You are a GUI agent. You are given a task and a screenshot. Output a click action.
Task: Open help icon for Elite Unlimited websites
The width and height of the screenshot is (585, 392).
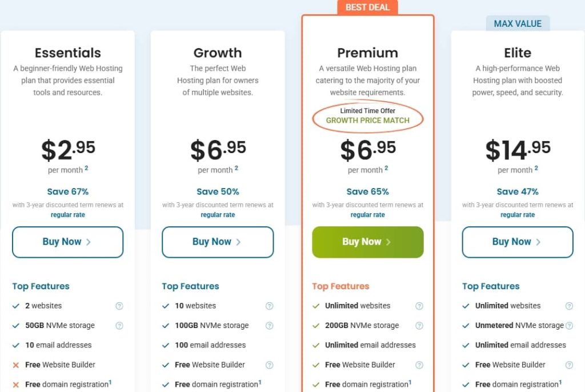[x=569, y=306]
